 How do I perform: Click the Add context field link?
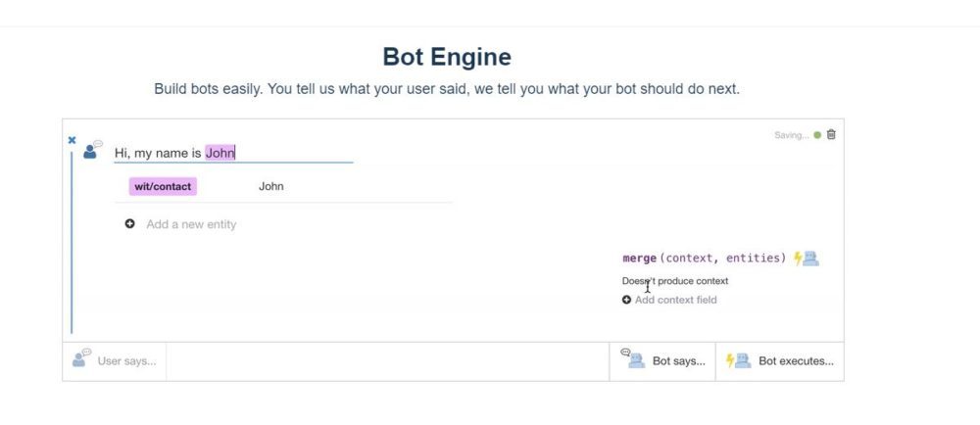point(675,300)
